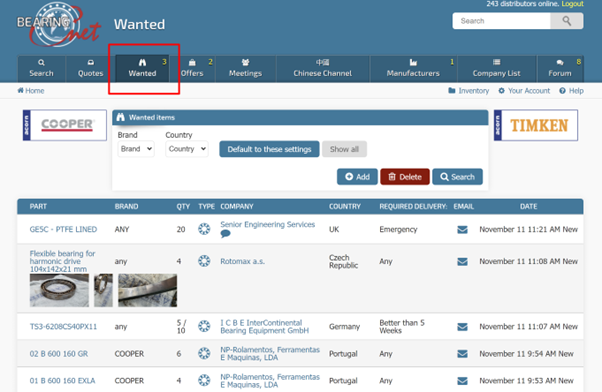Email the GESC - PTFE LINED requester
This screenshot has width=602, height=392.
[463, 230]
